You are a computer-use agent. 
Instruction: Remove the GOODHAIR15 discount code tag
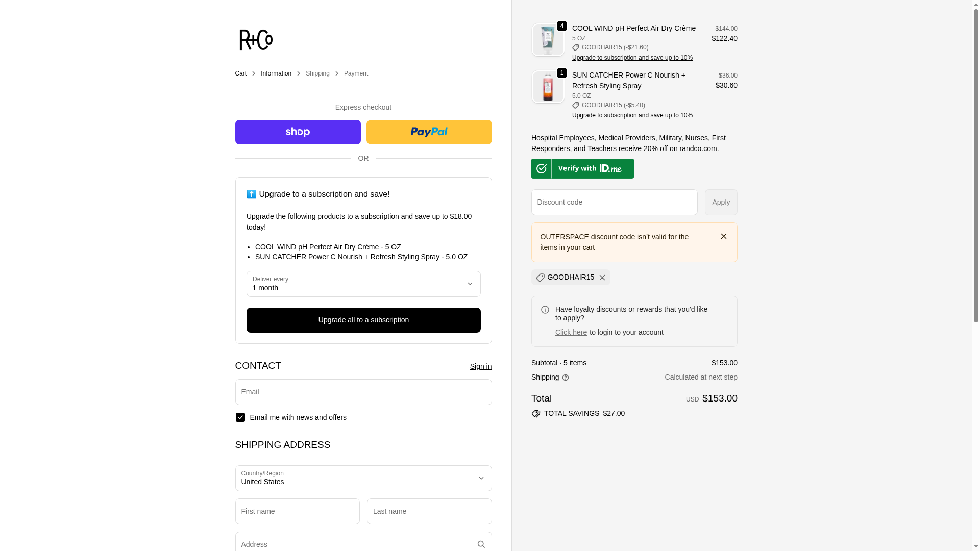(x=602, y=278)
